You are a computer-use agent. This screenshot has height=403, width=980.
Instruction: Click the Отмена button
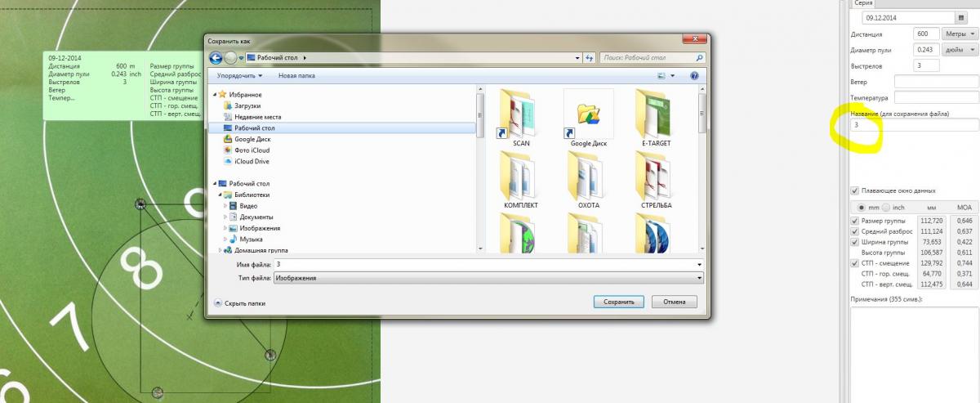click(674, 302)
